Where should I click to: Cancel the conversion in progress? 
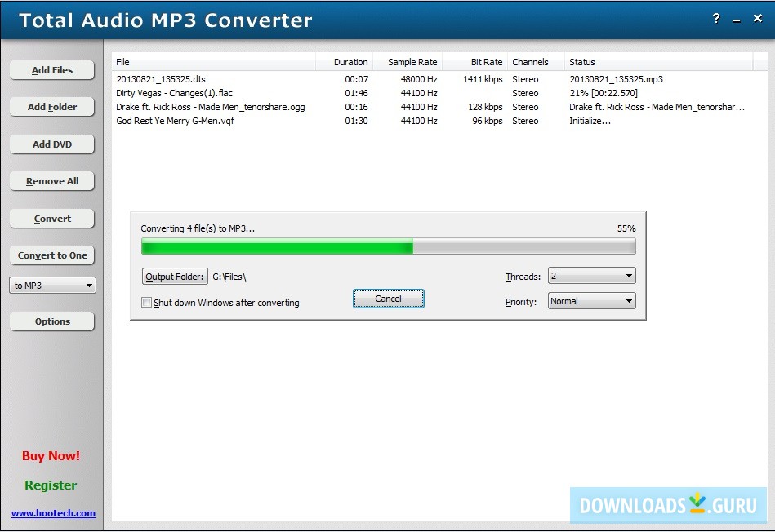389,299
